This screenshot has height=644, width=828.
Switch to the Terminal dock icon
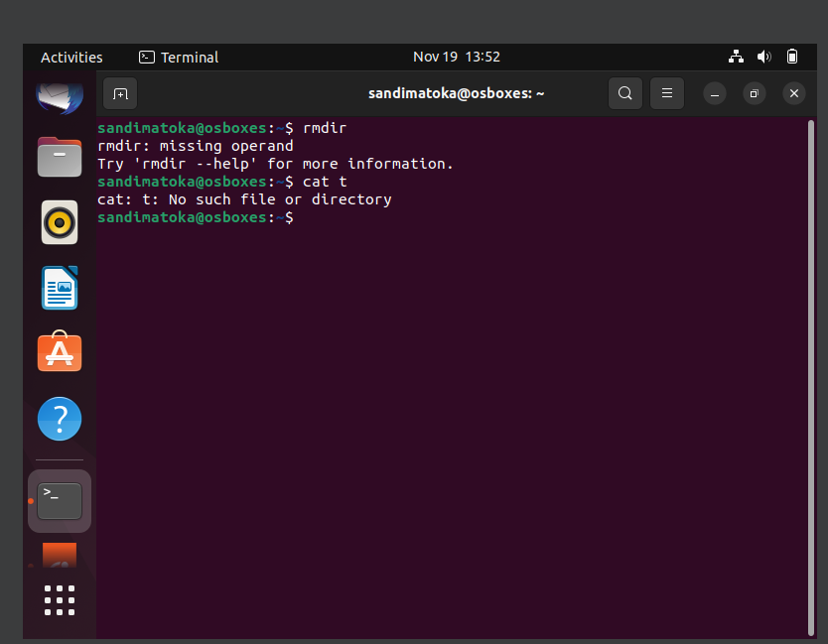point(60,501)
